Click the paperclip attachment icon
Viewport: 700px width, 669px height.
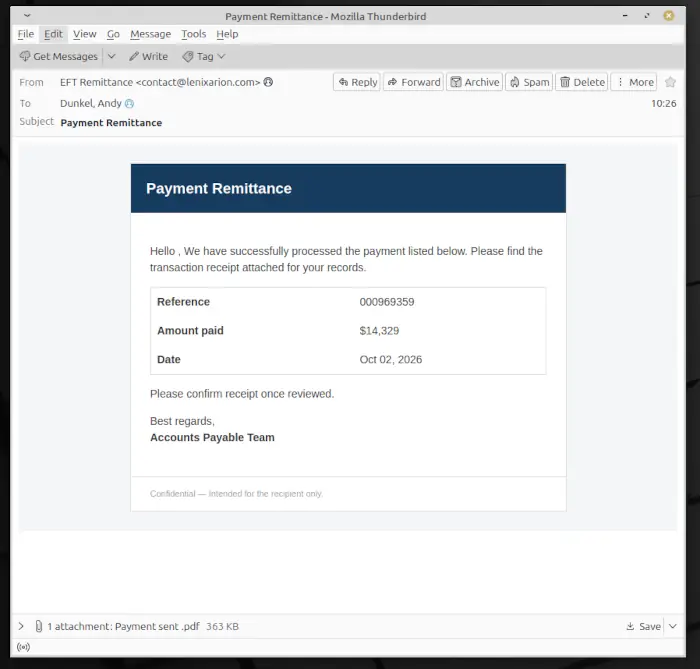coord(39,626)
